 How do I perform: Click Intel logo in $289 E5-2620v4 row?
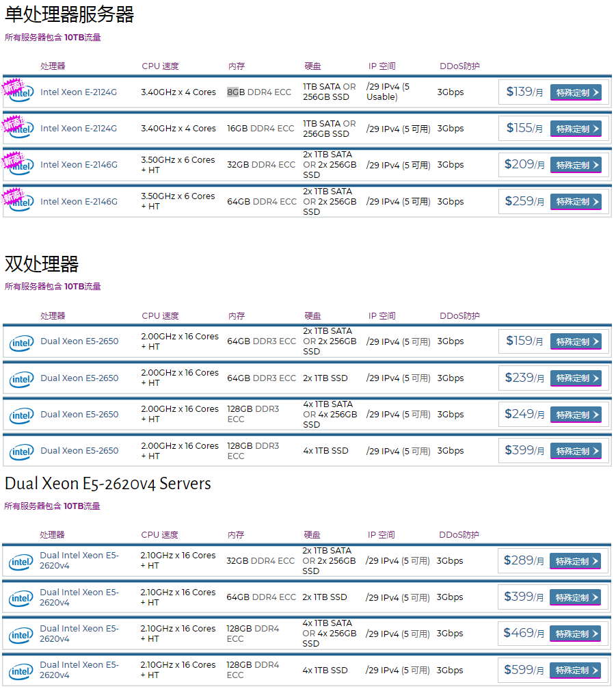point(21,562)
